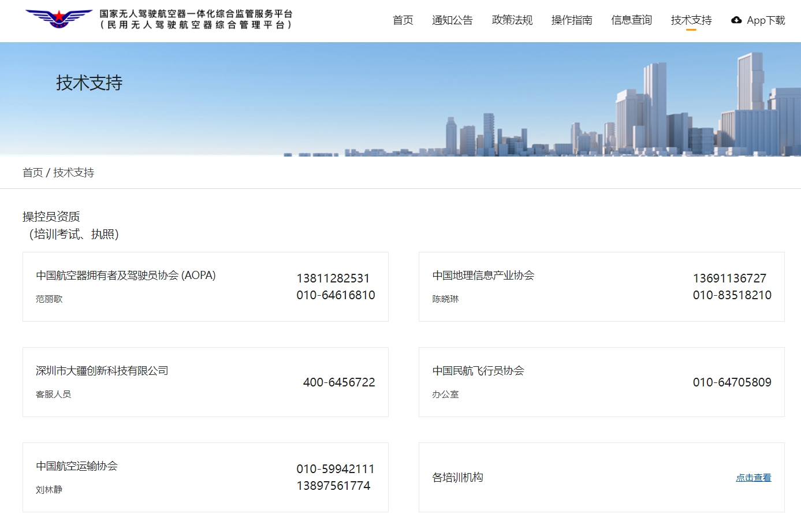Select 中国民航飞行员协会 card title
Image resolution: width=801 pixels, height=532 pixels.
point(478,371)
